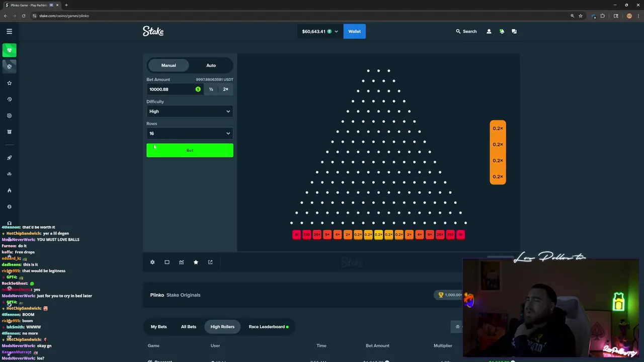Screen dimensions: 644x362
Task: Switch to Auto betting mode
Action: pyautogui.click(x=211, y=65)
